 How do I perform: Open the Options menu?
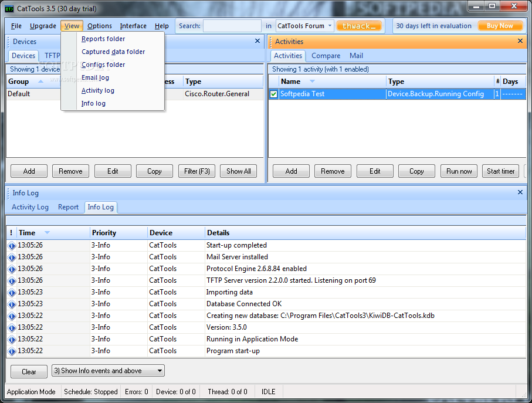pyautogui.click(x=99, y=26)
